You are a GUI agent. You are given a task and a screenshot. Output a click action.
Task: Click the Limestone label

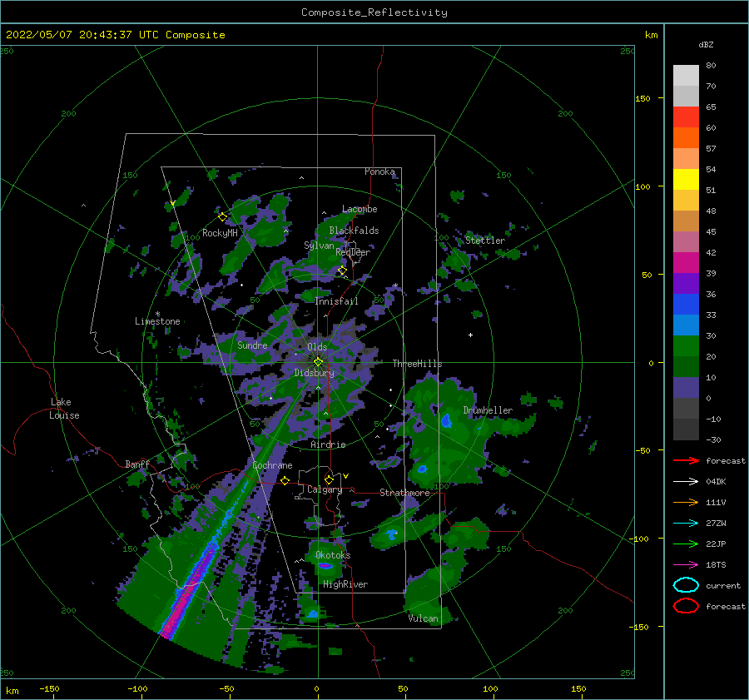[157, 321]
